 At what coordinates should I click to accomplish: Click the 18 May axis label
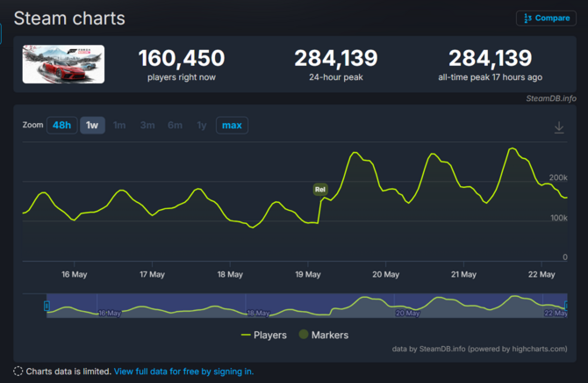(x=230, y=274)
